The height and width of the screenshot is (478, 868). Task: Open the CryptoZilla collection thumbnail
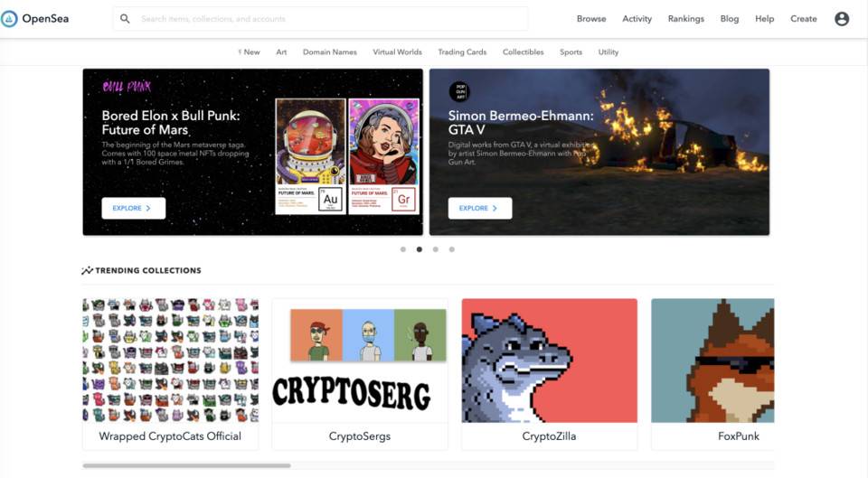pyautogui.click(x=549, y=361)
